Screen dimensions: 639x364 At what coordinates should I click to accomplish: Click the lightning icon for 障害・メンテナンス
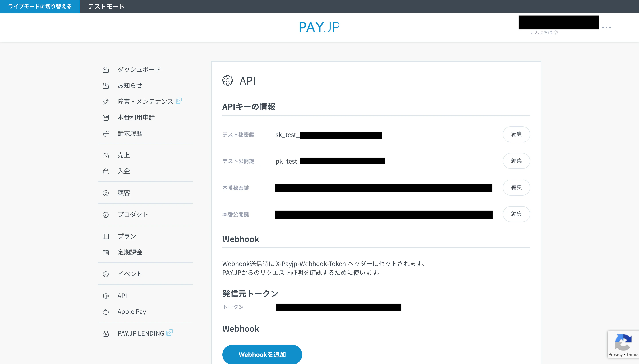pos(106,102)
